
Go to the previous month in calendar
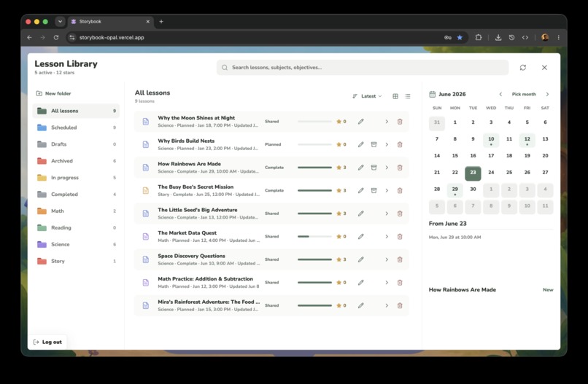click(500, 94)
